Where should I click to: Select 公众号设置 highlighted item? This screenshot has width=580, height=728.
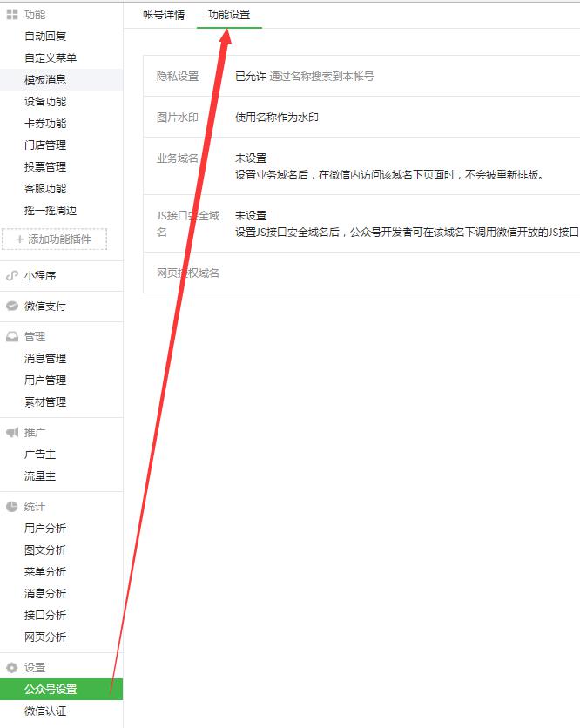click(x=51, y=690)
